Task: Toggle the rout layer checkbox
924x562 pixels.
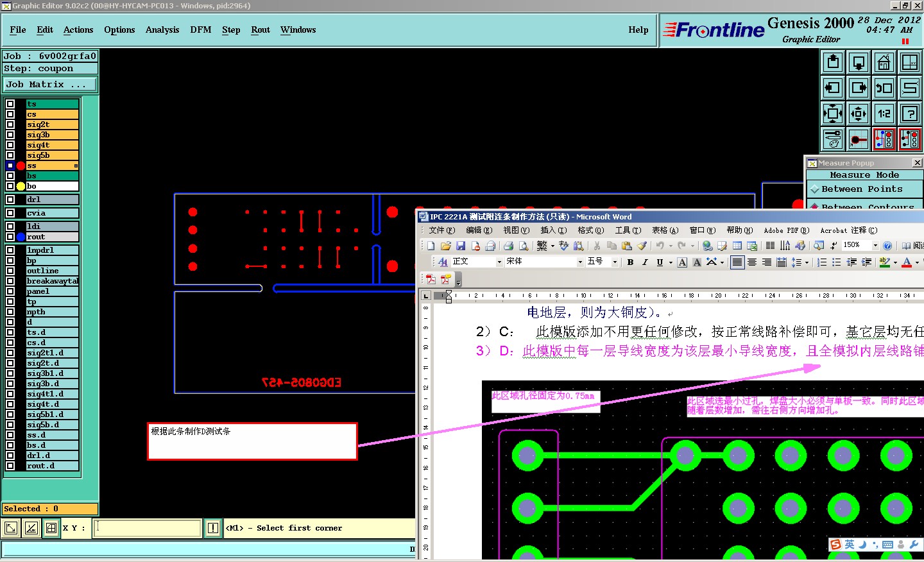Action: (x=10, y=237)
